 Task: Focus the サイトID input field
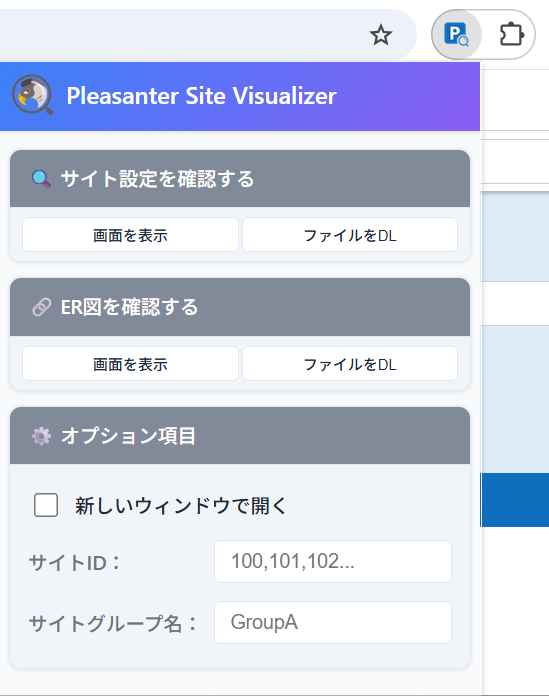coord(333,562)
